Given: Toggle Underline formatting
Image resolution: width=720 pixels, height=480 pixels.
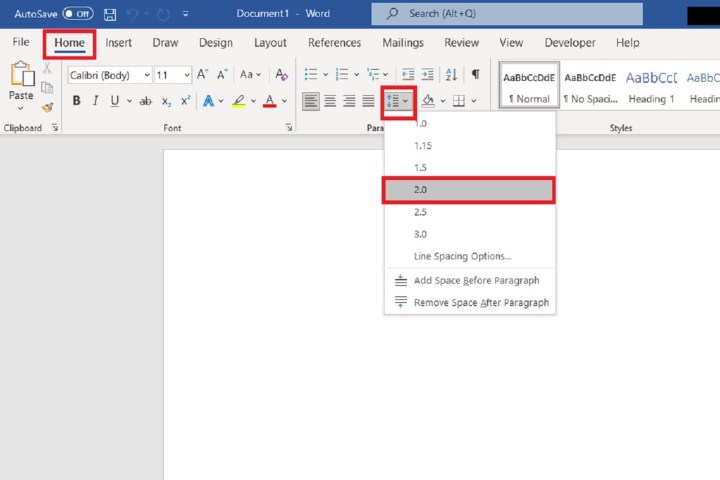Looking at the screenshot, I should pos(115,101).
